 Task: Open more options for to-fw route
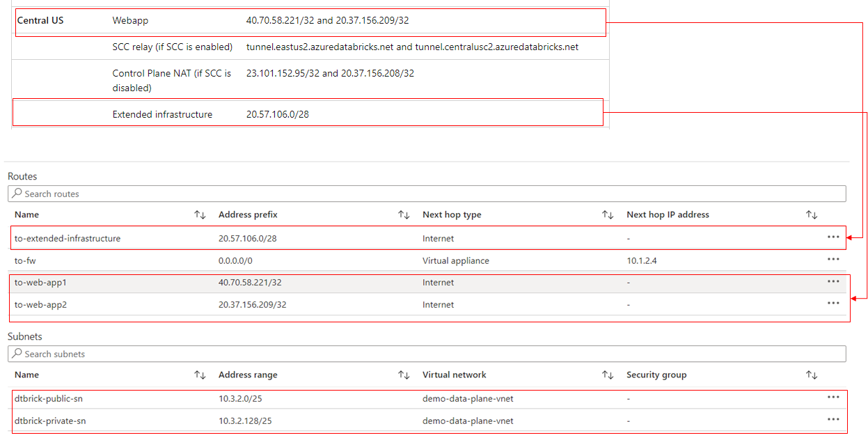[833, 260]
